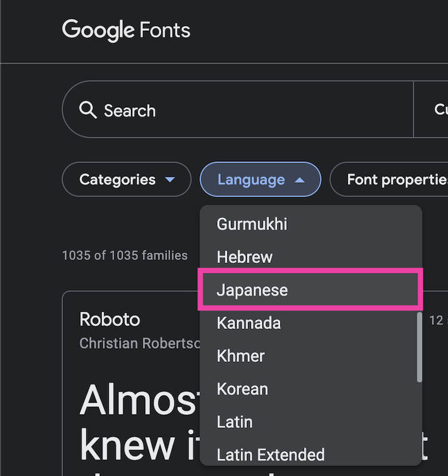This screenshot has height=476, width=448.
Task: Click the Google Fonts logo
Action: 126,30
